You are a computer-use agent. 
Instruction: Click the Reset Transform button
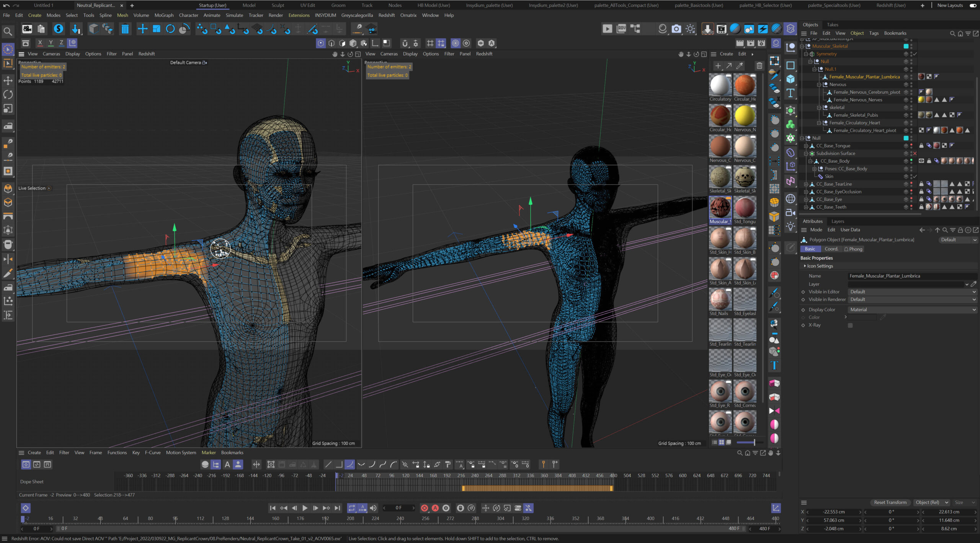click(x=890, y=502)
